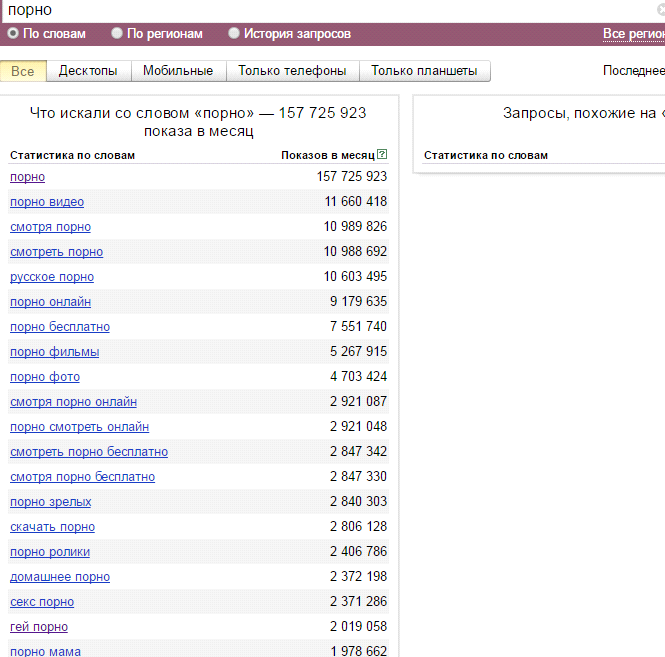
Task: Click the value 2 019 058
Action: tap(358, 626)
